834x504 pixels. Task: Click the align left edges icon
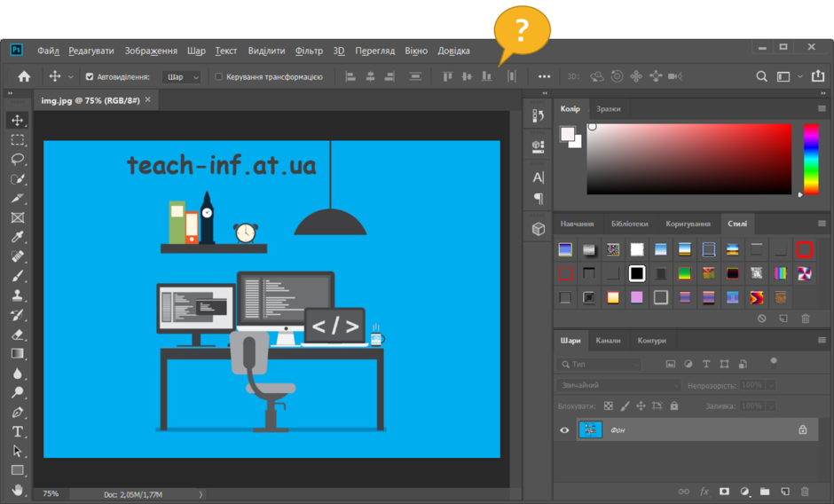coord(350,76)
